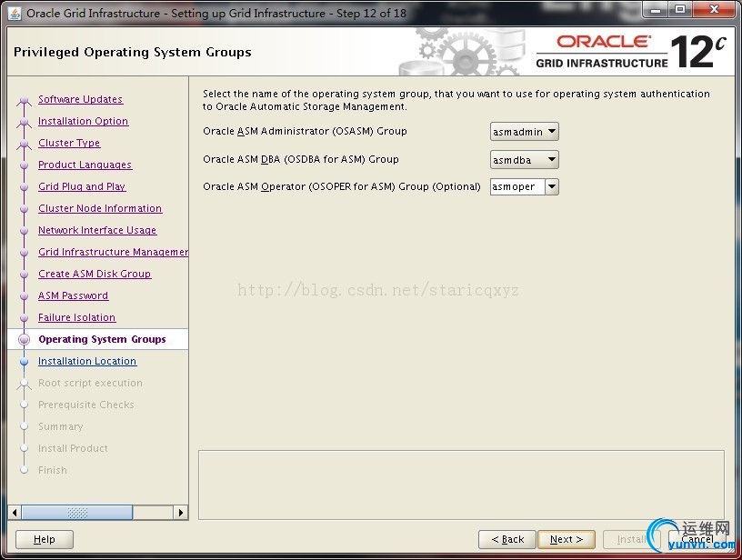Go to the Installation Option step
742x560 pixels.
(84, 121)
